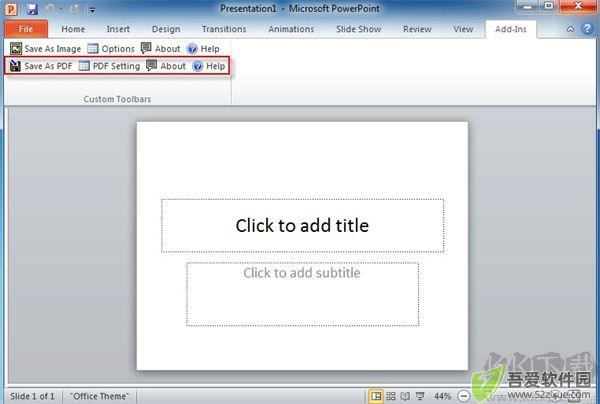This screenshot has height=404, width=600.
Task: Open the View tab
Action: 463,29
